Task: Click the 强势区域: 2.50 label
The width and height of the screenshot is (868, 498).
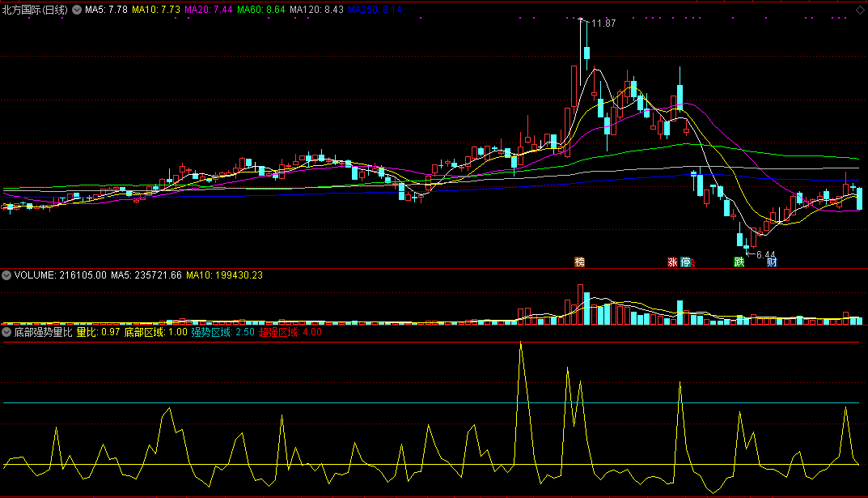Action: [222, 332]
